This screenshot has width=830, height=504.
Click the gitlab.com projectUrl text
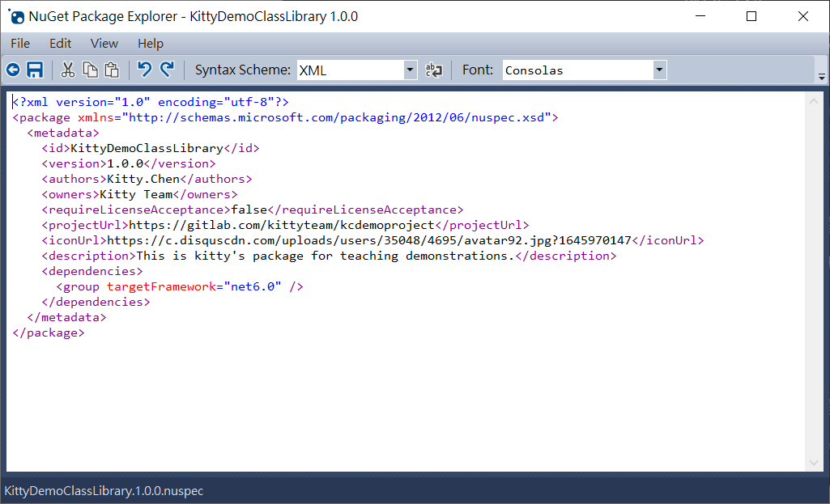[x=282, y=225]
